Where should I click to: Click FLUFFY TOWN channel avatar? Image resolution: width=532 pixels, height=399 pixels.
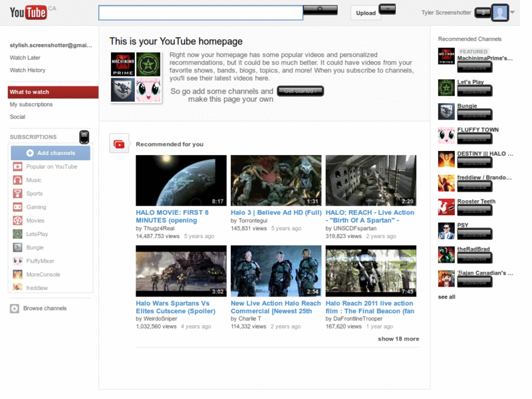pos(446,136)
